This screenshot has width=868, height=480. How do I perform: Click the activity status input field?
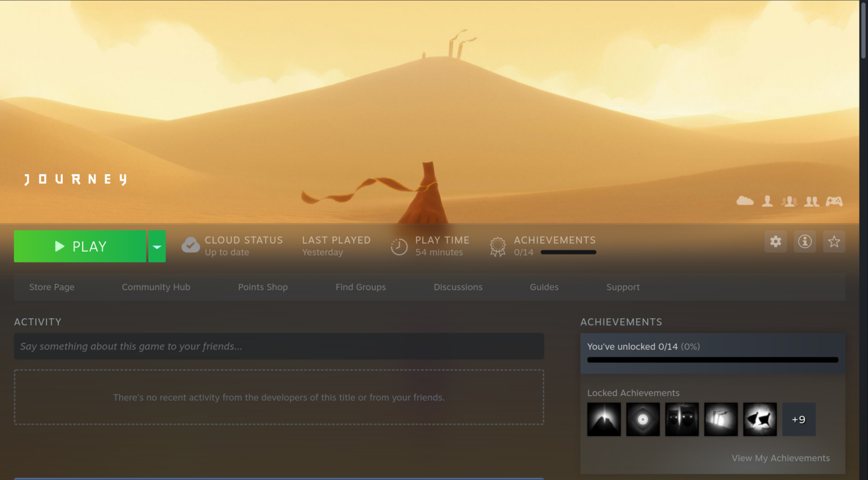[279, 346]
